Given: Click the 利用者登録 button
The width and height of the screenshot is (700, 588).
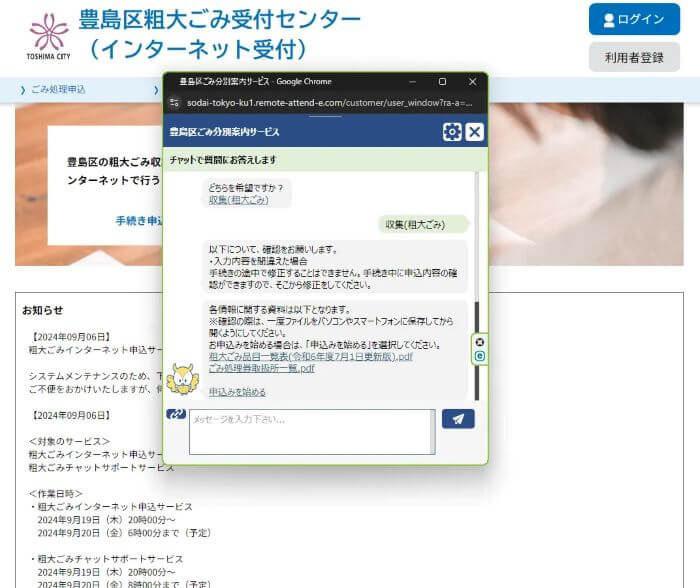Looking at the screenshot, I should [634, 57].
